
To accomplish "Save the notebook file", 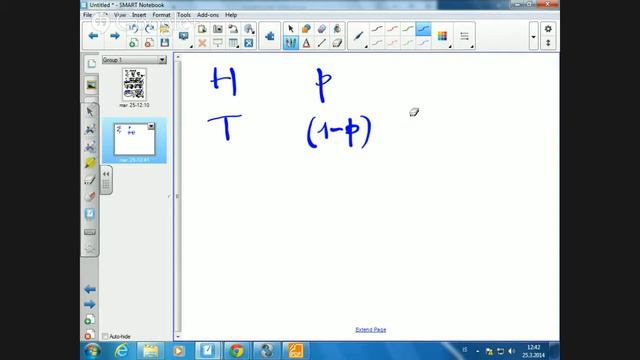I will (x=164, y=43).
